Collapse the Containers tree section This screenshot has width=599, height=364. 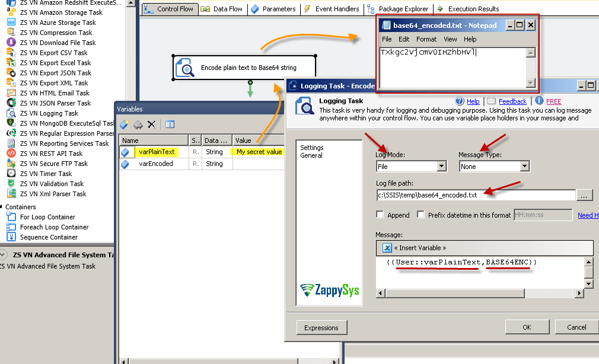4,206
